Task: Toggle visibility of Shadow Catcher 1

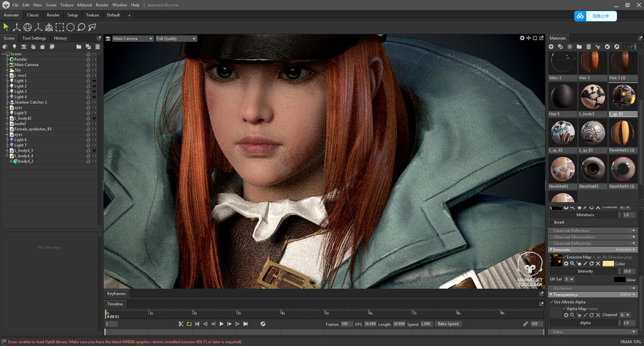Action: point(94,102)
